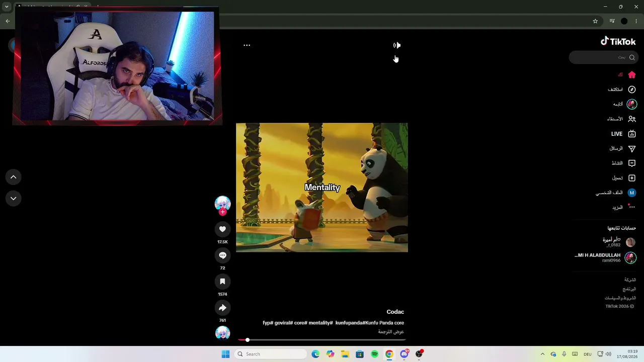Open comments with speech bubble icon
The height and width of the screenshot is (362, 644).
tap(222, 255)
